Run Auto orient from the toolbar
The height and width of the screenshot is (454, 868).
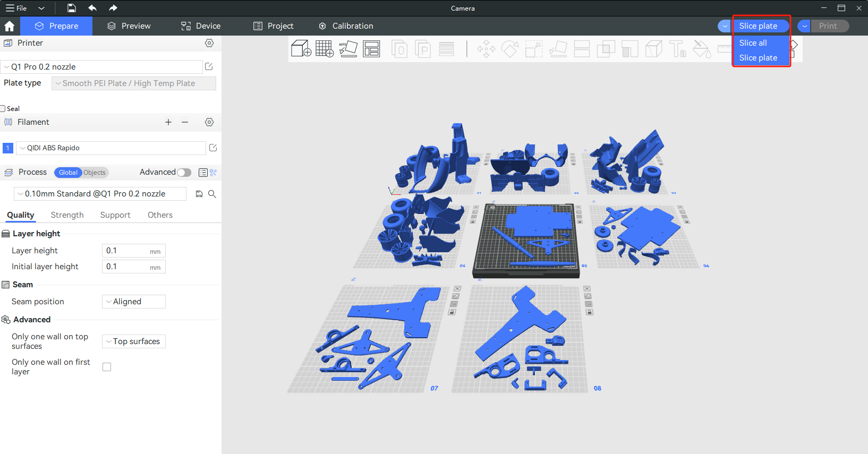(x=348, y=49)
